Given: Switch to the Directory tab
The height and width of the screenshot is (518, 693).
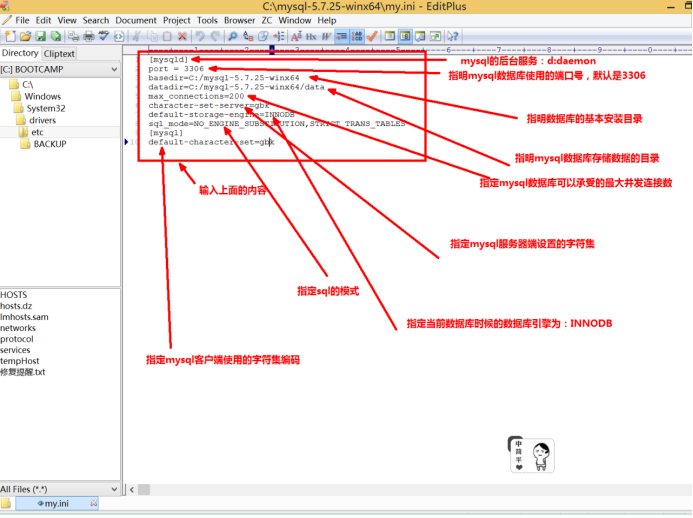Looking at the screenshot, I should pos(20,53).
